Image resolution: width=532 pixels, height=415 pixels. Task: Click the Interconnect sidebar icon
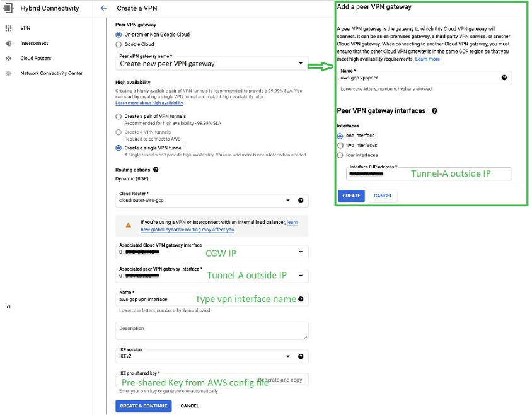[9, 44]
